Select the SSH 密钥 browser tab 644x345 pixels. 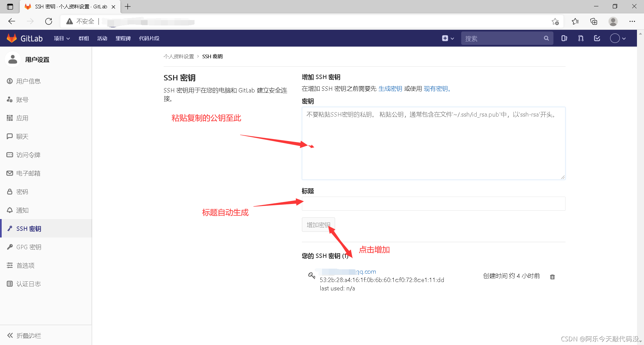(69, 7)
